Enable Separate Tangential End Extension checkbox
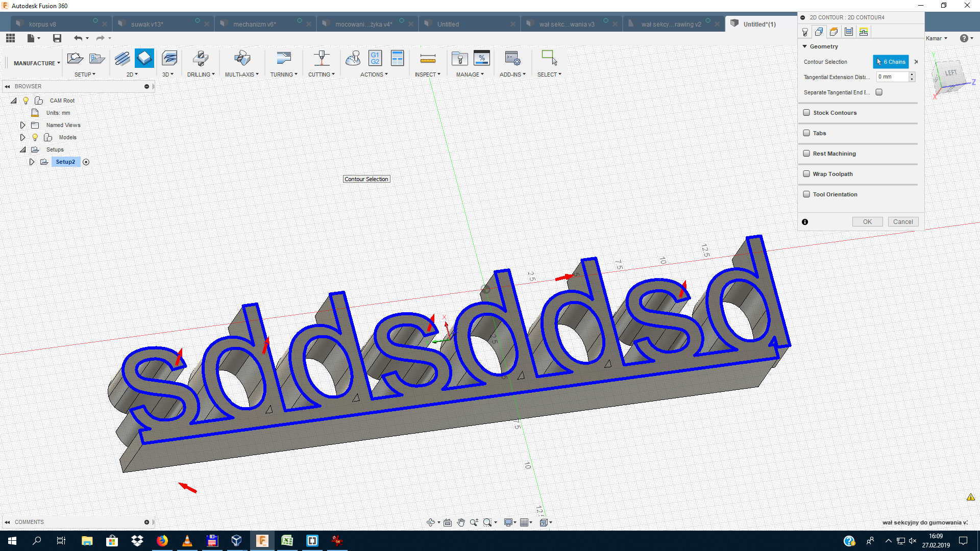980x551 pixels. point(879,92)
